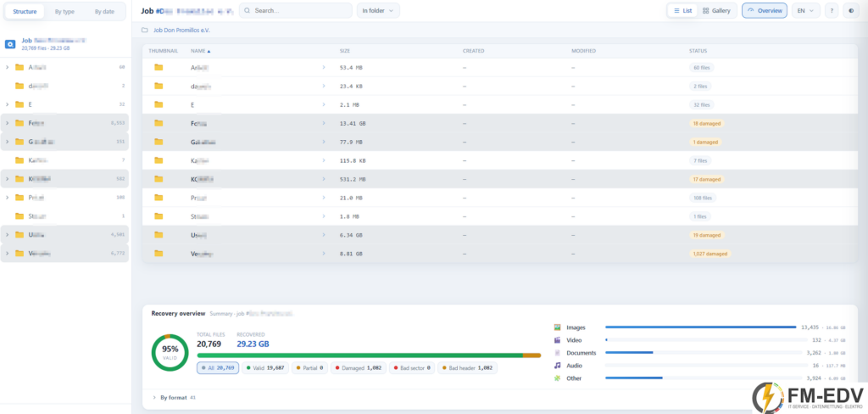The image size is (868, 414).
Task: Click the Documents category icon
Action: (558, 352)
